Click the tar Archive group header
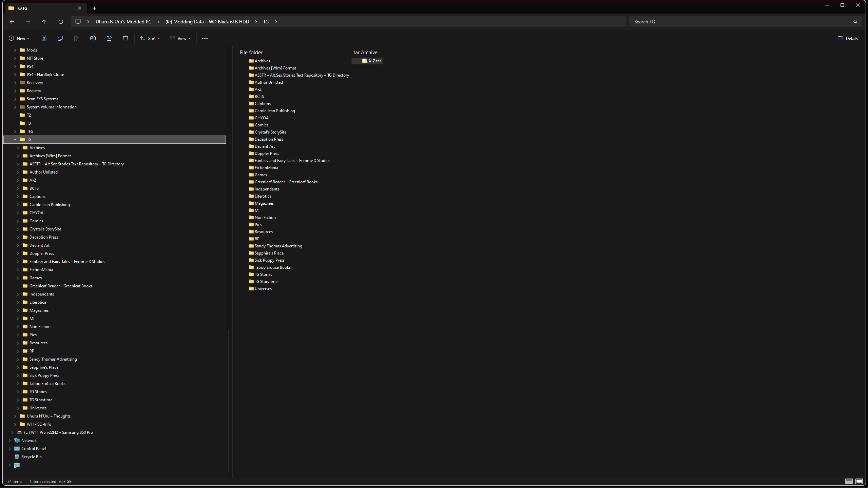Image resolution: width=868 pixels, height=488 pixels. pos(365,53)
